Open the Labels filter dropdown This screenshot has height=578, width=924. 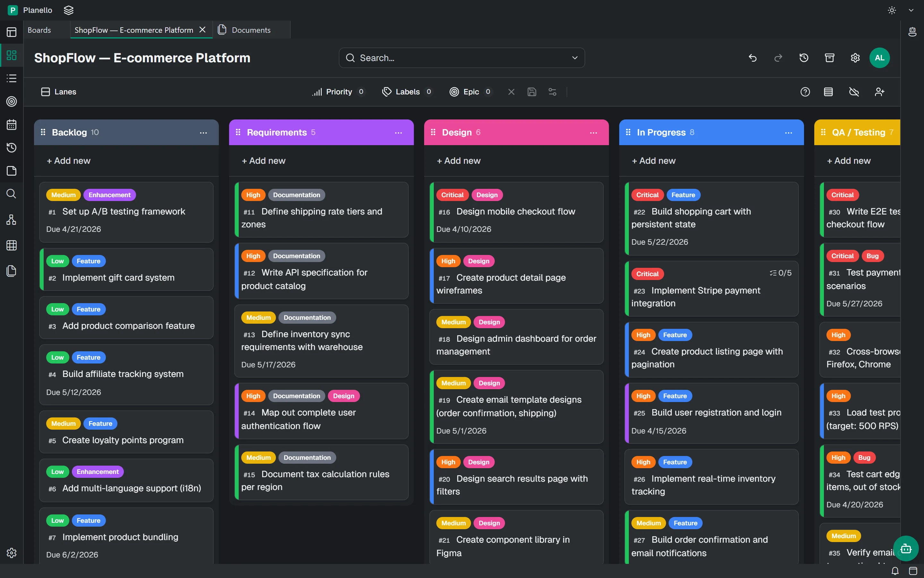pos(407,92)
